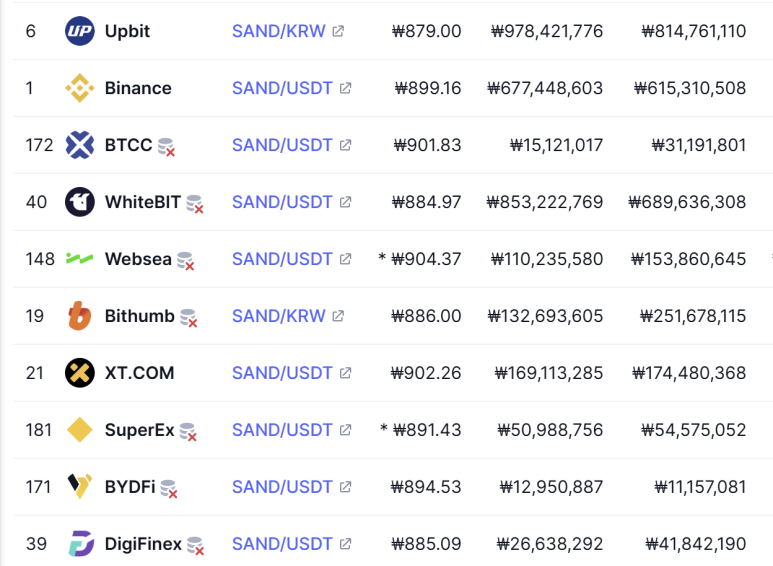This screenshot has height=566, width=773.
Task: Open the Binance SAND/USDT pair link
Action: click(x=282, y=88)
